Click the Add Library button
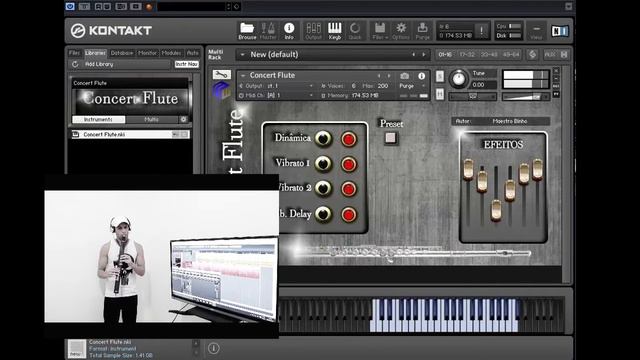The width and height of the screenshot is (640, 360). 99,64
